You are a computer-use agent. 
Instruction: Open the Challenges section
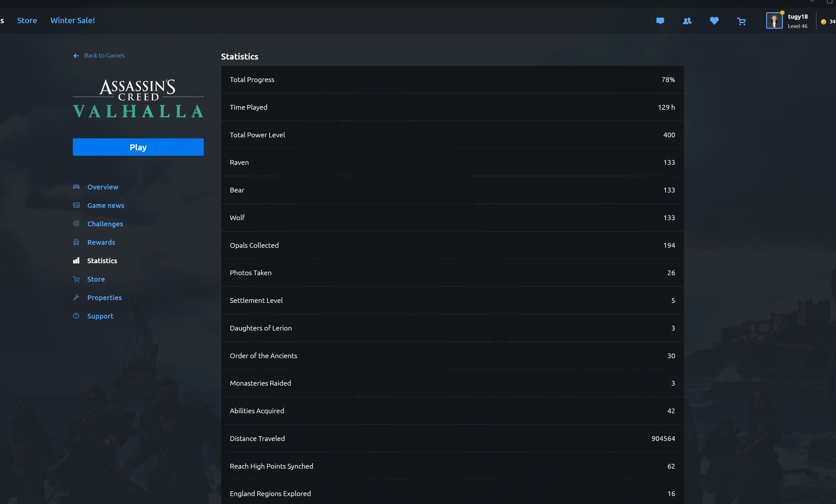coord(105,224)
